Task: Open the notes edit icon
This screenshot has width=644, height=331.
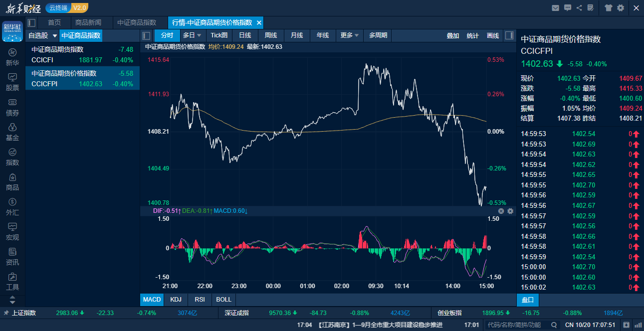Action: click(591, 8)
